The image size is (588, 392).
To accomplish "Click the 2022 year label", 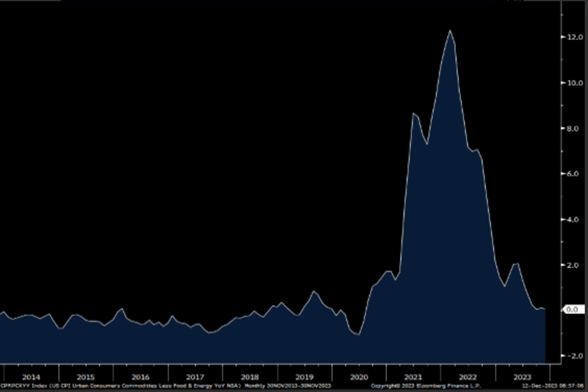I will click(x=467, y=377).
